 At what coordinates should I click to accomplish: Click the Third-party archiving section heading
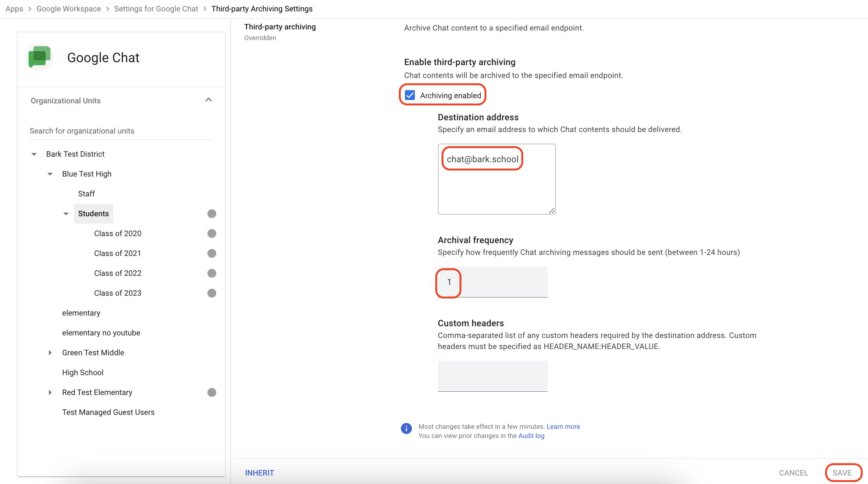coord(280,27)
